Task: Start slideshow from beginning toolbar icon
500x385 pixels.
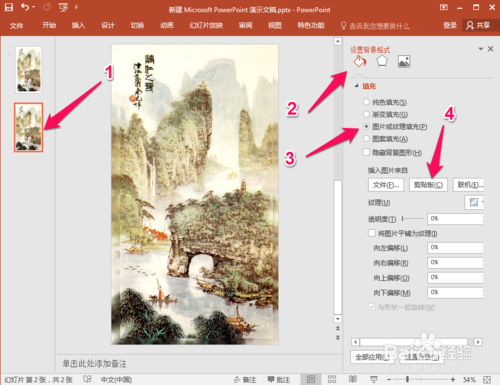Action: click(x=63, y=7)
